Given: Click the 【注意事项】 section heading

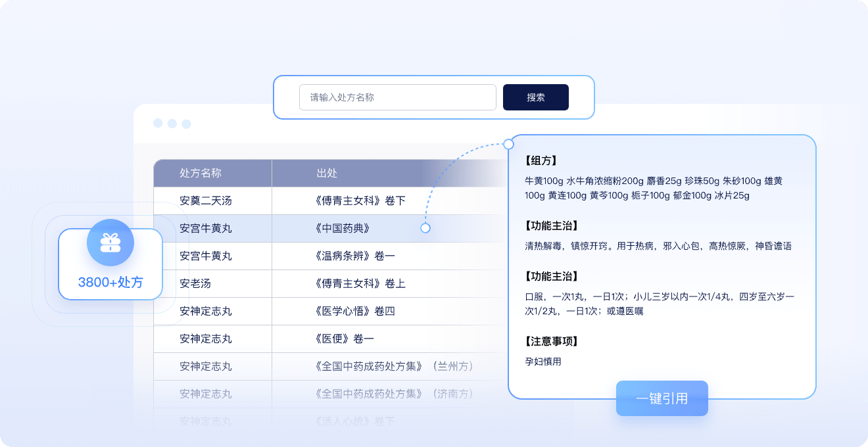Looking at the screenshot, I should pos(552,342).
